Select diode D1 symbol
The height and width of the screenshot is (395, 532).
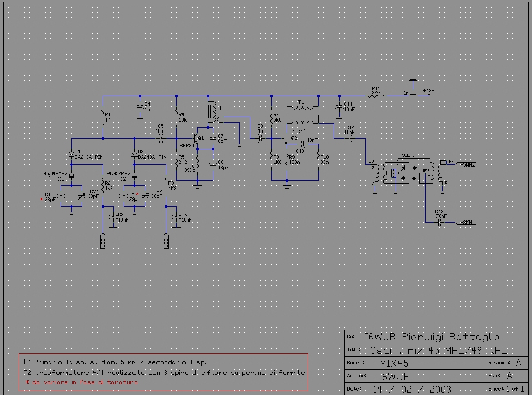(x=71, y=154)
